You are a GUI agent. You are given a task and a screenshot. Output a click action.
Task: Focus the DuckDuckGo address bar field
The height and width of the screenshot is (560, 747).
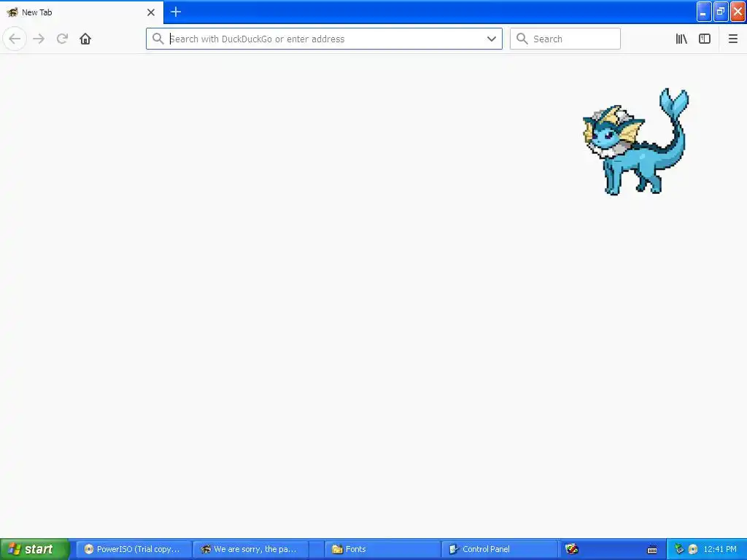324,39
